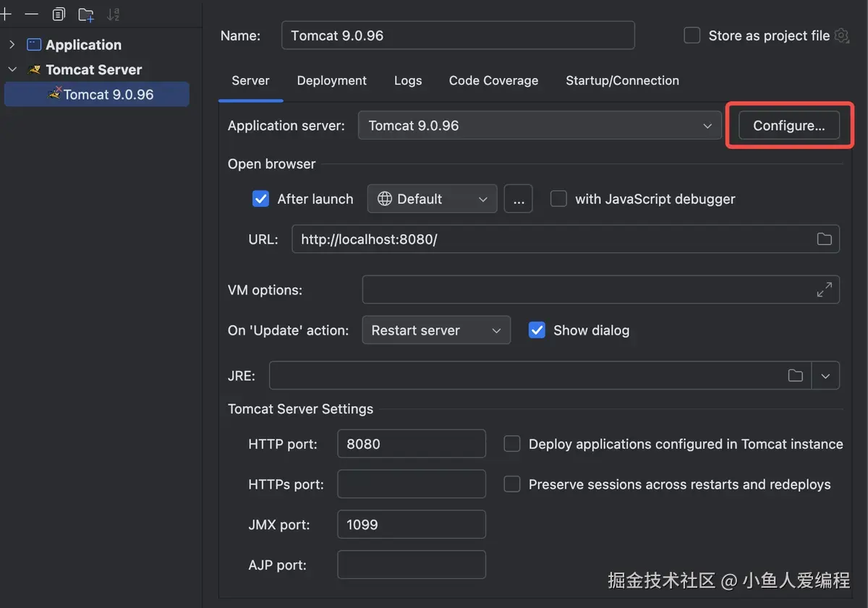Switch to the Code Coverage tab
This screenshot has height=608, width=868.
(x=493, y=81)
